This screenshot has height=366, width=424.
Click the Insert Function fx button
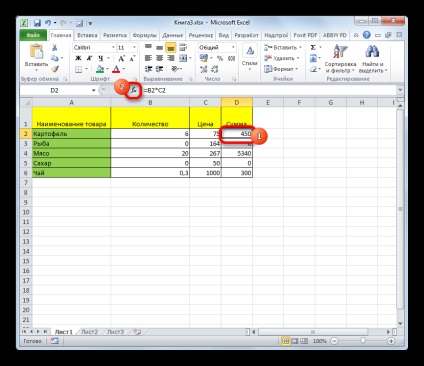[133, 90]
